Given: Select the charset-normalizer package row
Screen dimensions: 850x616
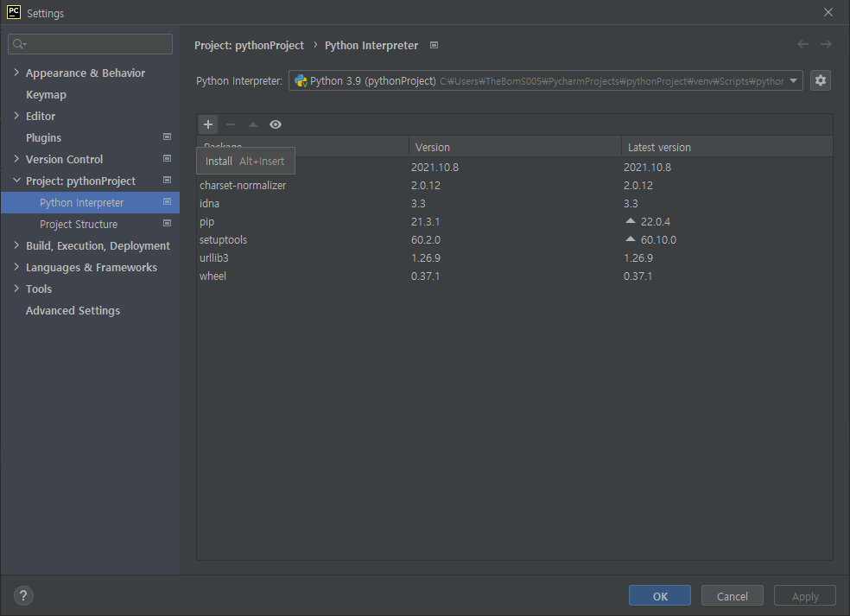Looking at the screenshot, I should 515,186.
